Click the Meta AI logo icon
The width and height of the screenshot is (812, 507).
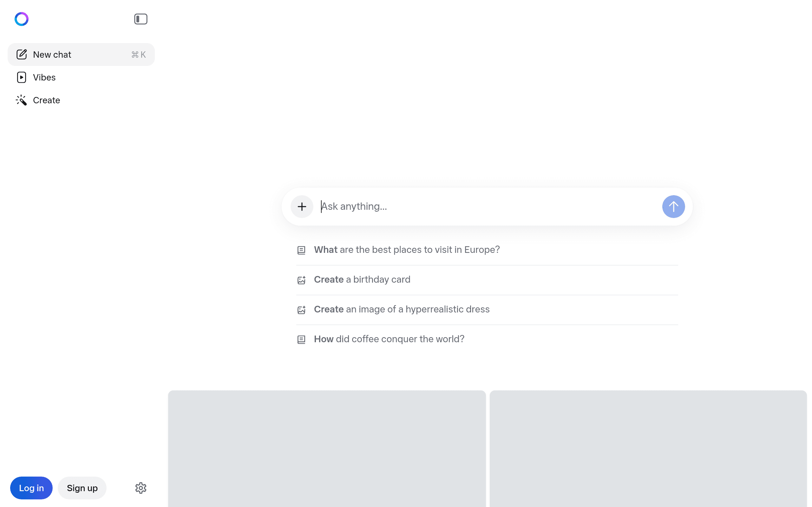point(22,19)
